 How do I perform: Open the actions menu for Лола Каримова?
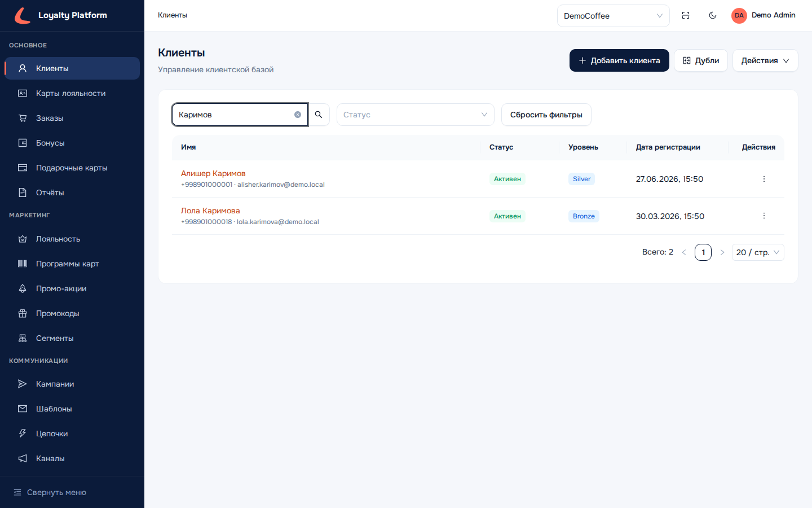click(x=764, y=216)
